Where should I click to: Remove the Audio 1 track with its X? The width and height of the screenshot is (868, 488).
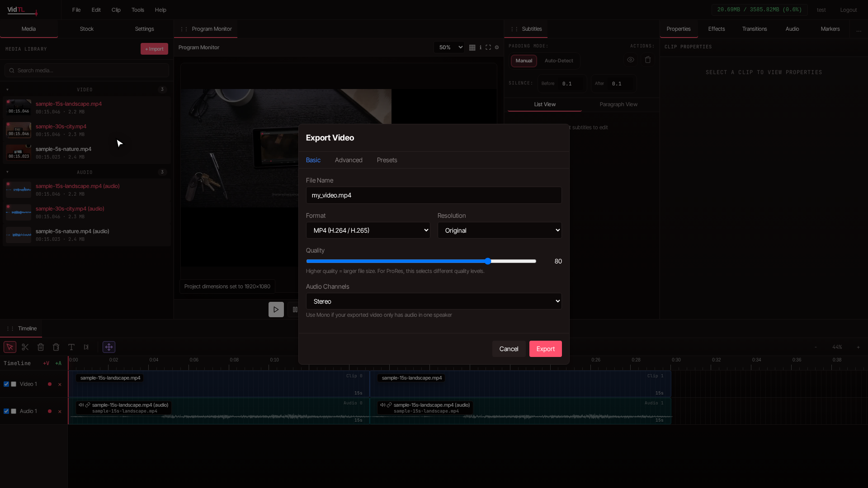60,412
